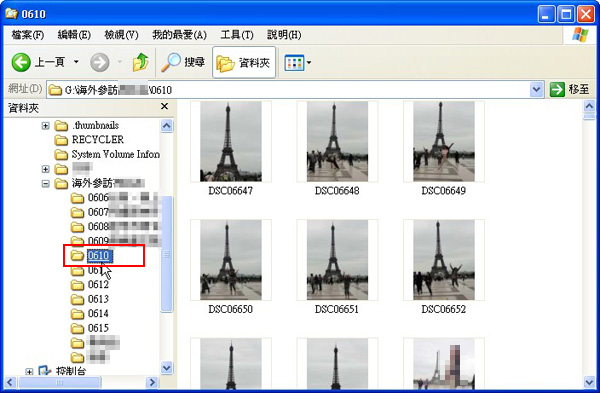Select the 0606 folder
600x393 pixels.
click(90, 197)
